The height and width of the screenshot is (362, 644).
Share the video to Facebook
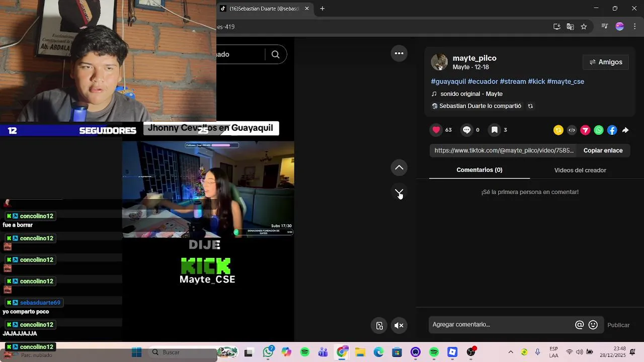pyautogui.click(x=612, y=130)
